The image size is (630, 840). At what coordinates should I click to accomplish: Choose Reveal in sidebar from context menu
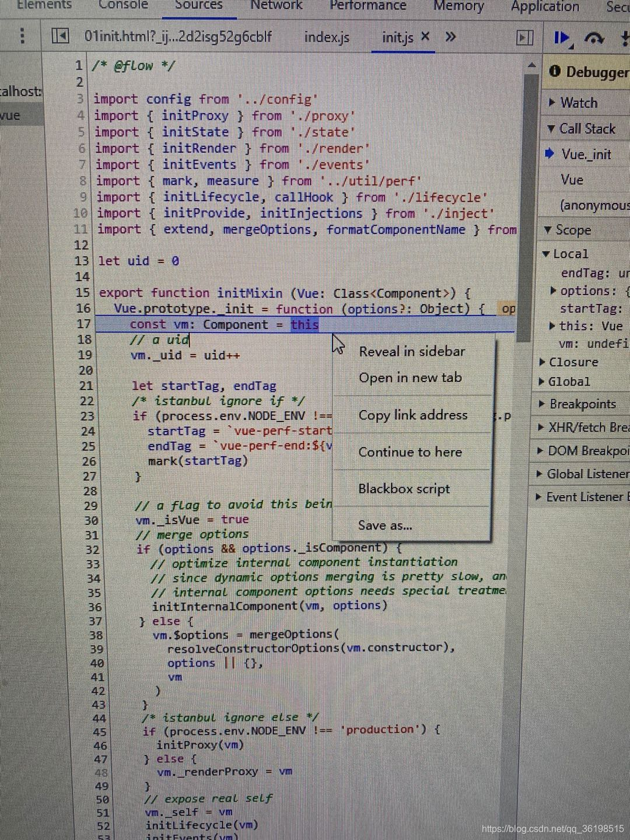[412, 351]
